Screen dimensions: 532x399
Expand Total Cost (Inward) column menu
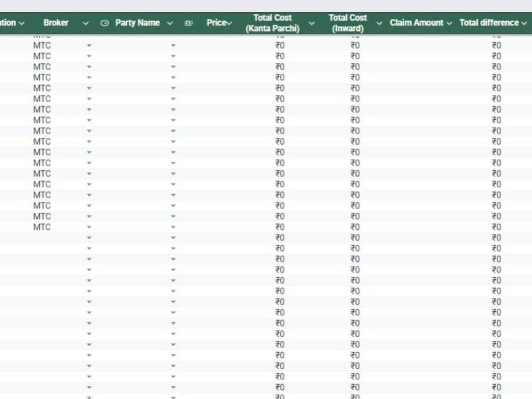(379, 23)
